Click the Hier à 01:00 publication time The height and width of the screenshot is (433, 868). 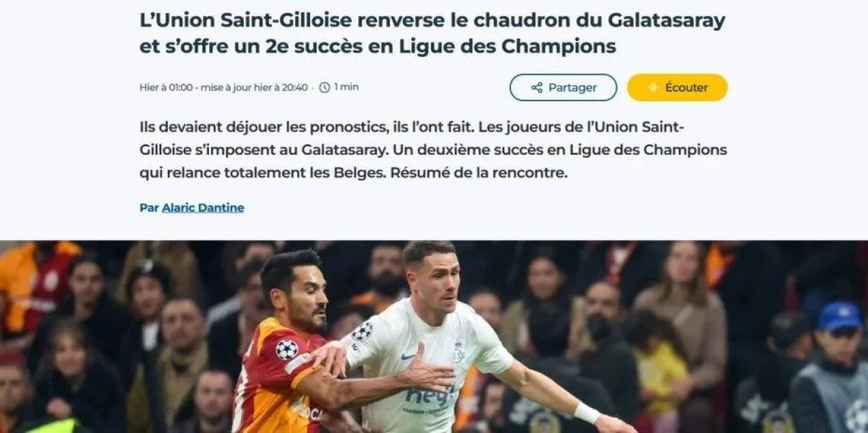166,87
